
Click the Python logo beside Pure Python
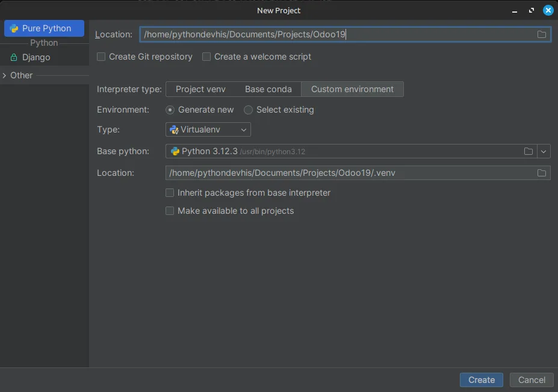[x=14, y=28]
